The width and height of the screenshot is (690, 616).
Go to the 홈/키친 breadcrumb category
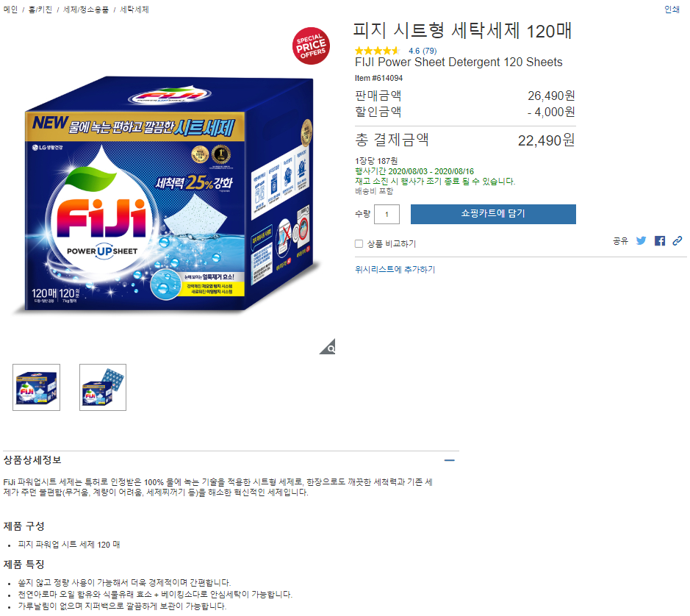(x=40, y=10)
